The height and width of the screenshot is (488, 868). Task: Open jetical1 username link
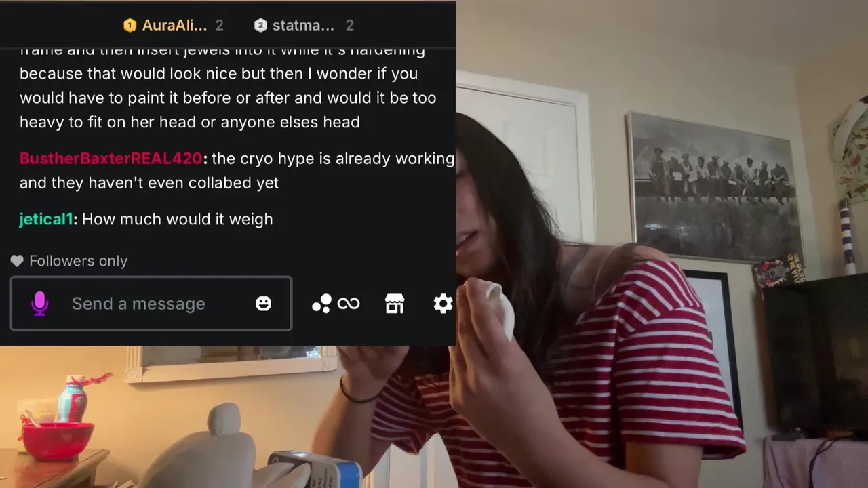click(x=46, y=219)
